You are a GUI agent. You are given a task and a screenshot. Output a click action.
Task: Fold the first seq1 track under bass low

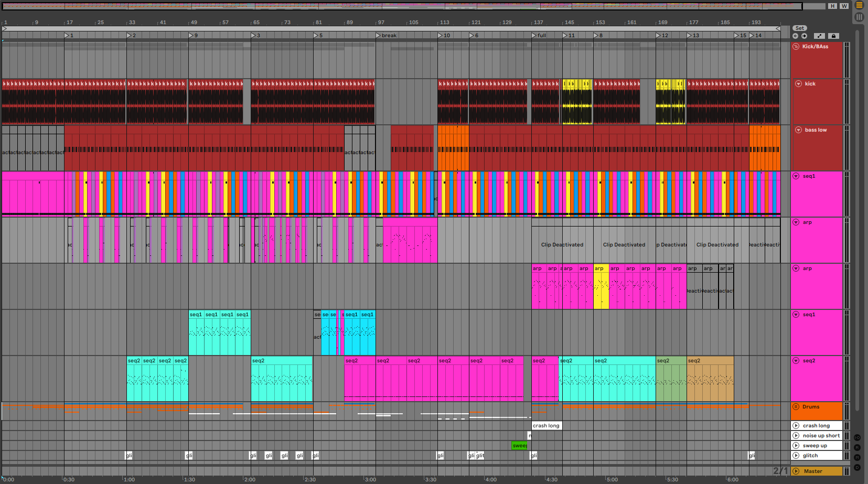[796, 176]
